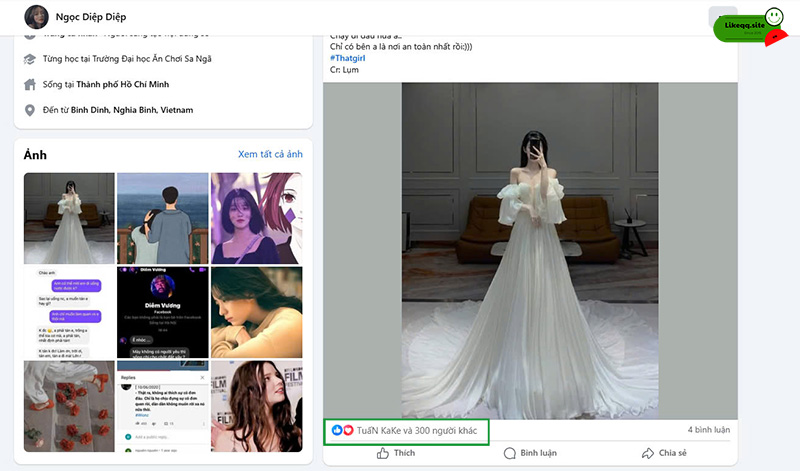The height and width of the screenshot is (471, 800).
Task: Click Trường Đại học Ăn Chơi Sa Ngã text
Action: click(x=152, y=59)
